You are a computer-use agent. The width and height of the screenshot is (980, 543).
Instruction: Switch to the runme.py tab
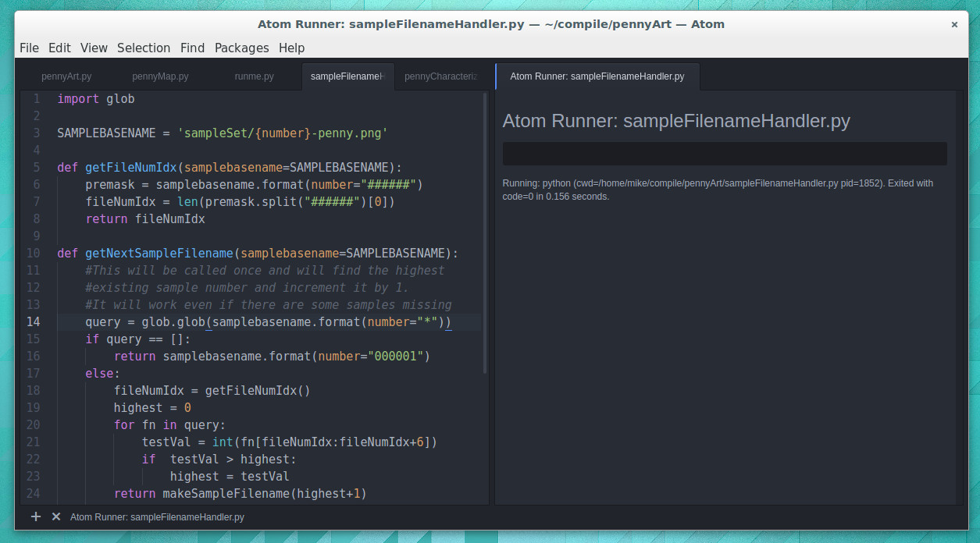254,76
